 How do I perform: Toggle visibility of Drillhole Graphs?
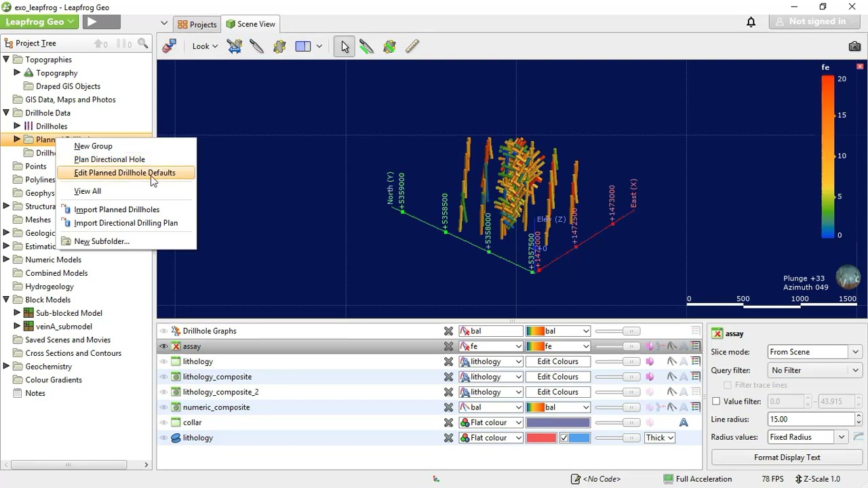pyautogui.click(x=163, y=331)
